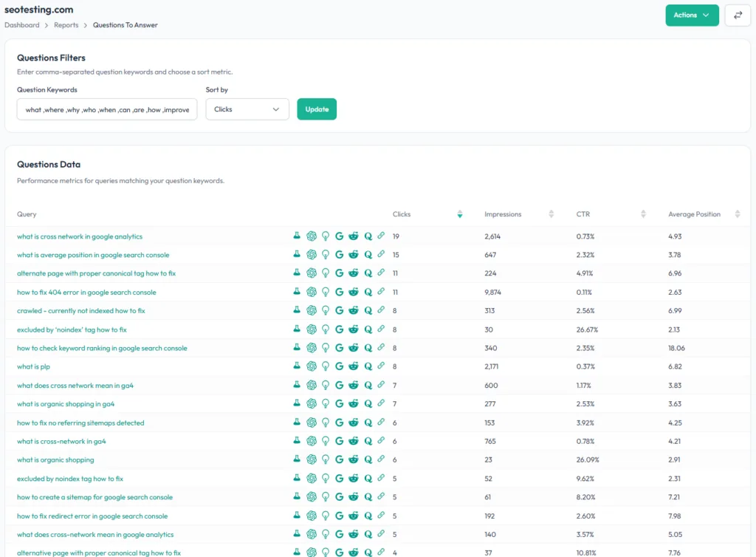Image resolution: width=756 pixels, height=557 pixels.
Task: Select the Quora icon for the 404 error query
Action: 368,291
